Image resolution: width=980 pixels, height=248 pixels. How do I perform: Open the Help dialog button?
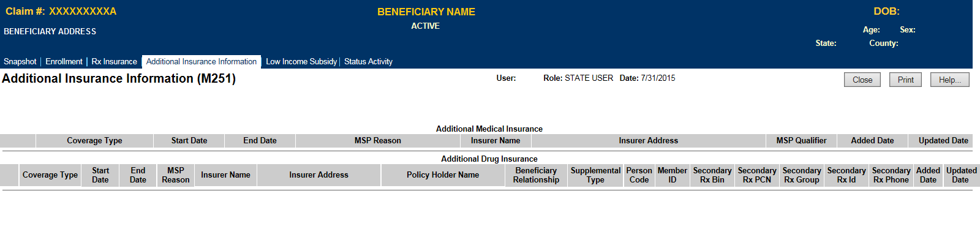pos(950,80)
